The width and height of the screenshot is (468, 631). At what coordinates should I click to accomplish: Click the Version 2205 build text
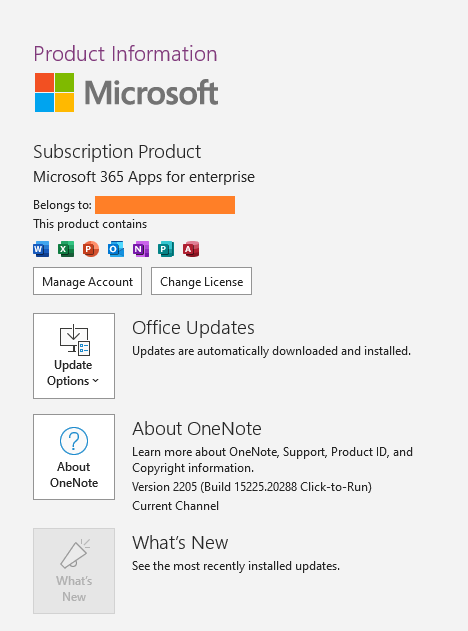point(252,487)
